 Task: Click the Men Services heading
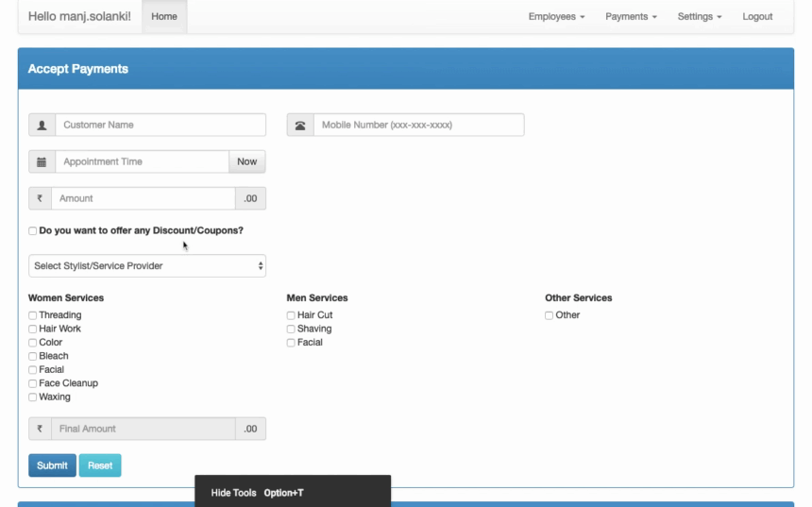[317, 298]
